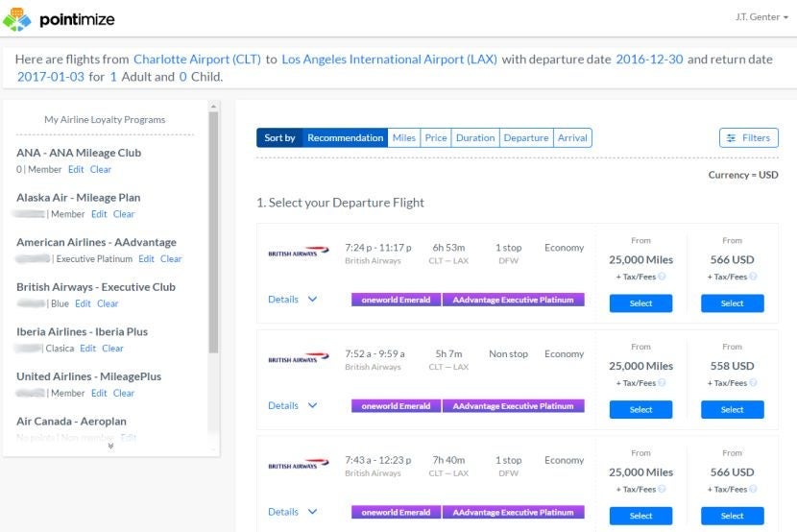
Task: Select the 558 USD cash fare
Action: tap(732, 410)
